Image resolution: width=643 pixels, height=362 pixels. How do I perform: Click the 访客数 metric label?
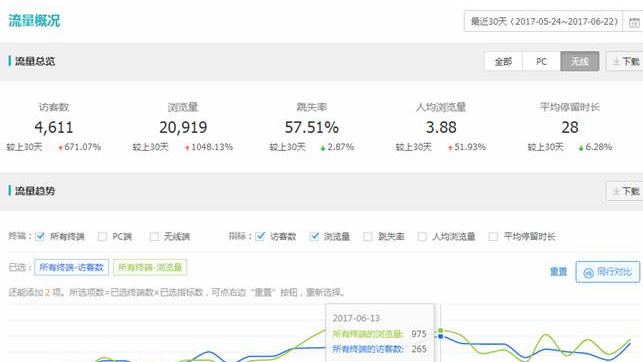[x=54, y=107]
